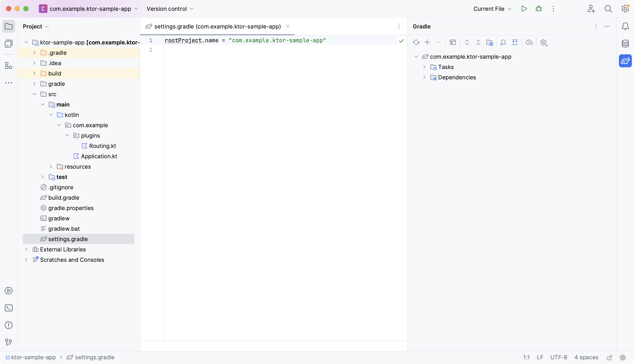The height and width of the screenshot is (364, 634).
Task: Expand all nodes in the Gradle tree
Action: [x=467, y=42]
